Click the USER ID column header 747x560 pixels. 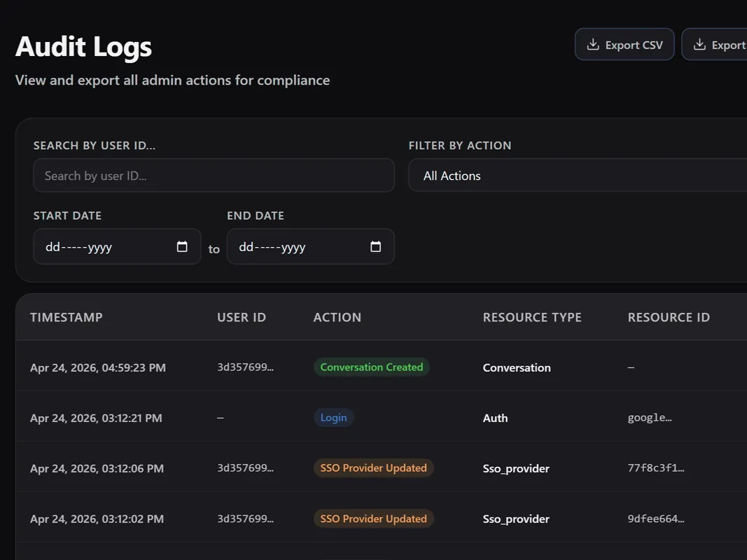[242, 318]
